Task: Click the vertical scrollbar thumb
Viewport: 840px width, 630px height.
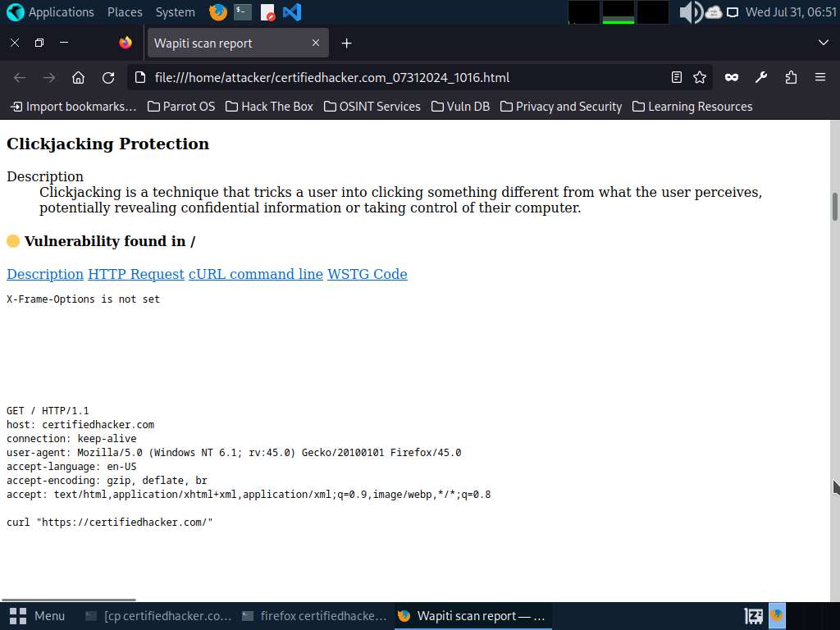Action: [834, 206]
